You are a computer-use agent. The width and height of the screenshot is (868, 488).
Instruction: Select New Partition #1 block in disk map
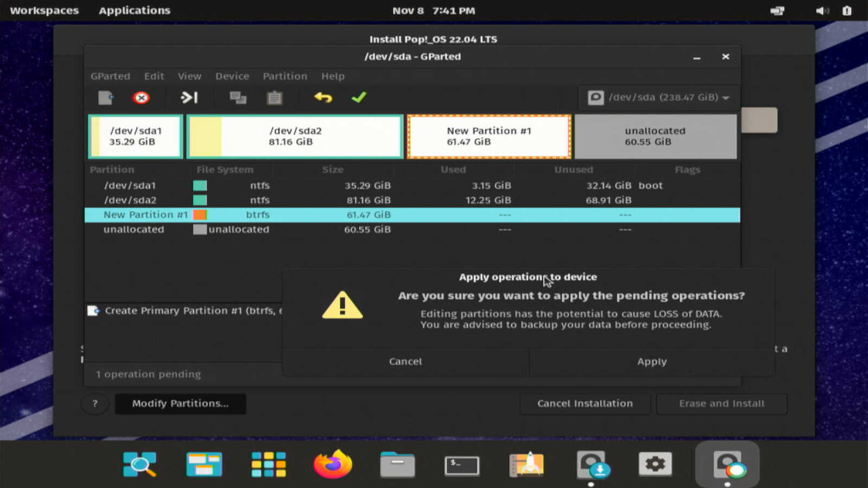489,137
